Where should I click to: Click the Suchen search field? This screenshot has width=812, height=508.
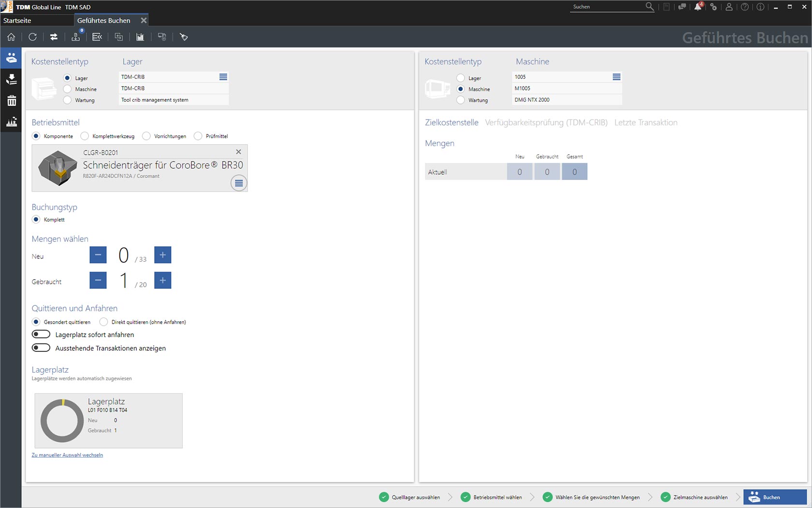607,7
